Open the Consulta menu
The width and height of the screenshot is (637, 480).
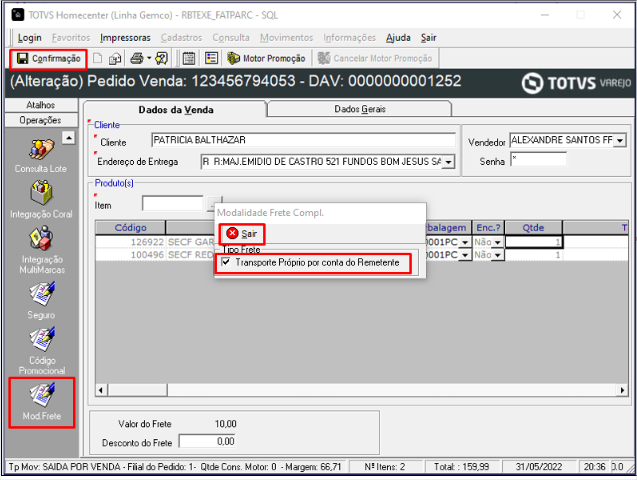tap(231, 38)
